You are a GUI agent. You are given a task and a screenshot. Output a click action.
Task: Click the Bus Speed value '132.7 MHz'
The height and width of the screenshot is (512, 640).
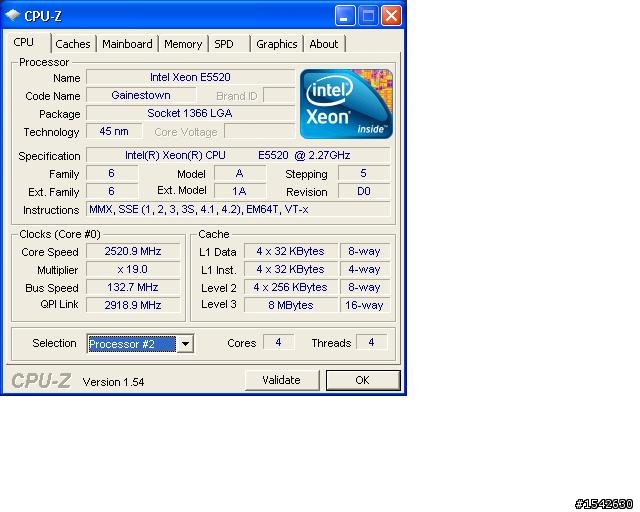click(133, 287)
